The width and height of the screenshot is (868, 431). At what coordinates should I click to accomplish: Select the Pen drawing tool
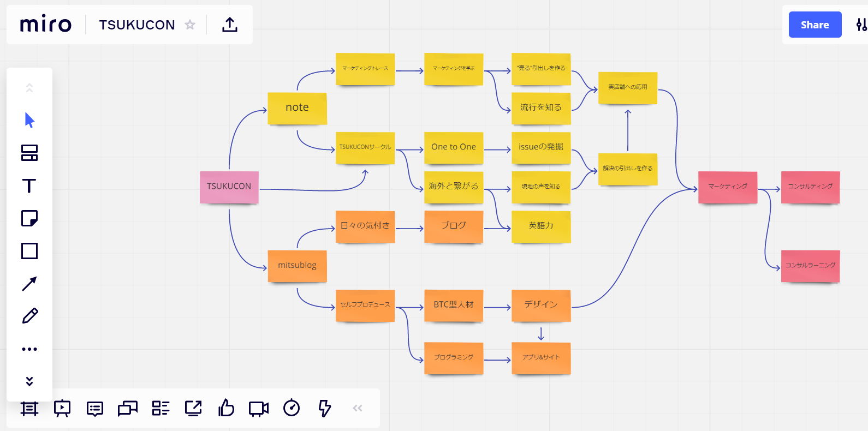[29, 316]
